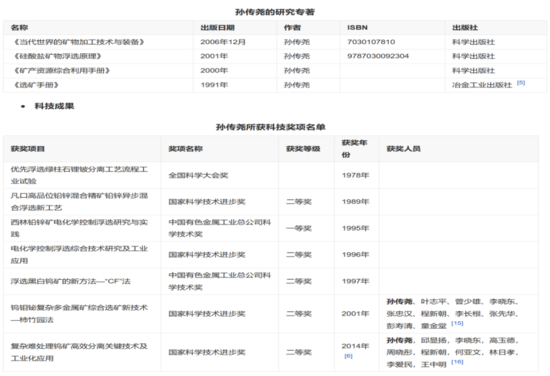Click the 获奖等级 column header

[303, 149]
